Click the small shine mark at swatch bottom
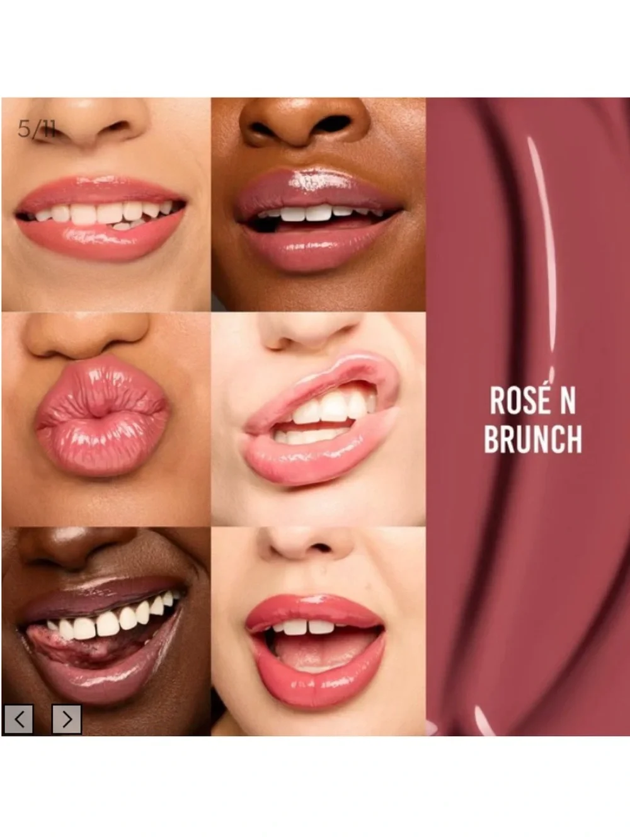 pyautogui.click(x=484, y=720)
